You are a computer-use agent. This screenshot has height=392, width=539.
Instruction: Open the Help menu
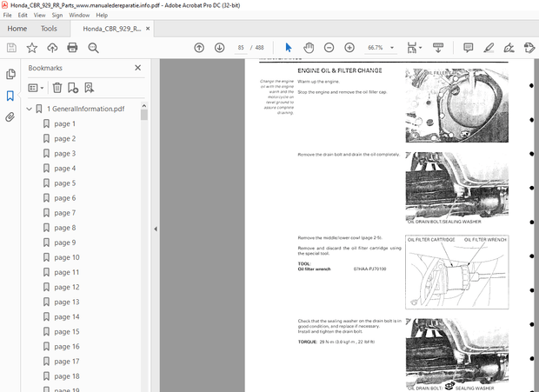(102, 15)
